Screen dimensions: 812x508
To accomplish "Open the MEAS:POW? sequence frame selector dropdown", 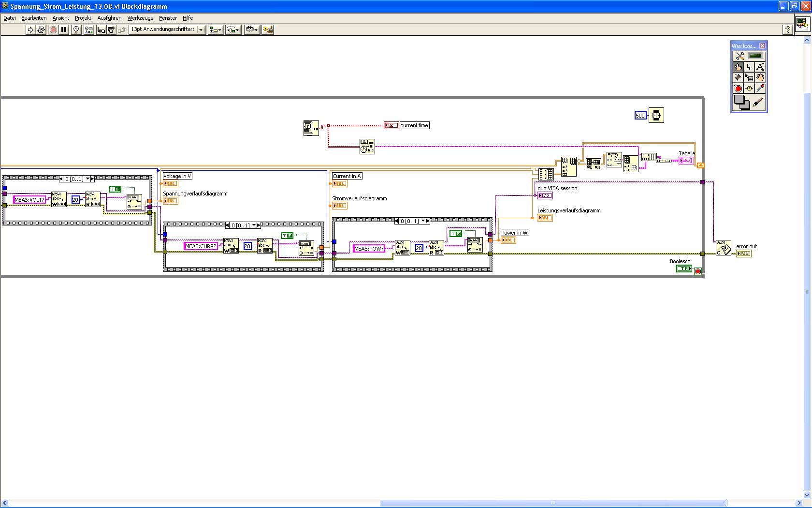I will click(x=423, y=221).
